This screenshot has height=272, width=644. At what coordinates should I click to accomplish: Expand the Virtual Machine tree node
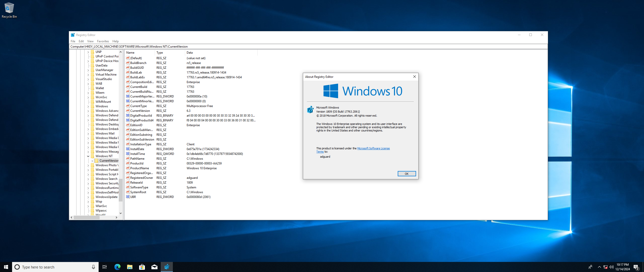[x=88, y=75]
